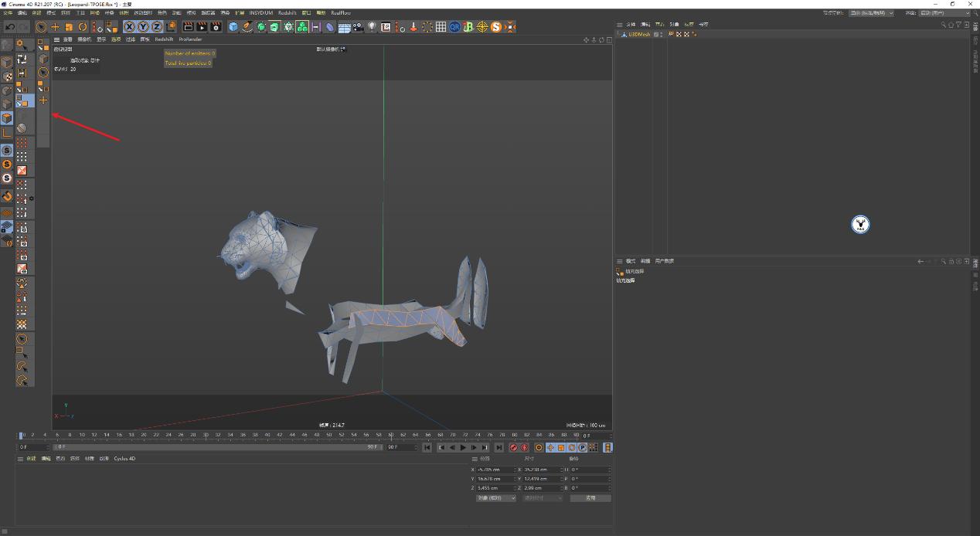Select the U3DMesh object in Object Manager

pyautogui.click(x=638, y=35)
